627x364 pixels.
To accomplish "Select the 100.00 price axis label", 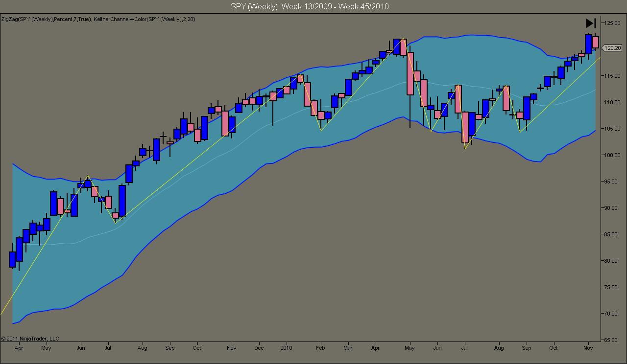I will pyautogui.click(x=613, y=155).
